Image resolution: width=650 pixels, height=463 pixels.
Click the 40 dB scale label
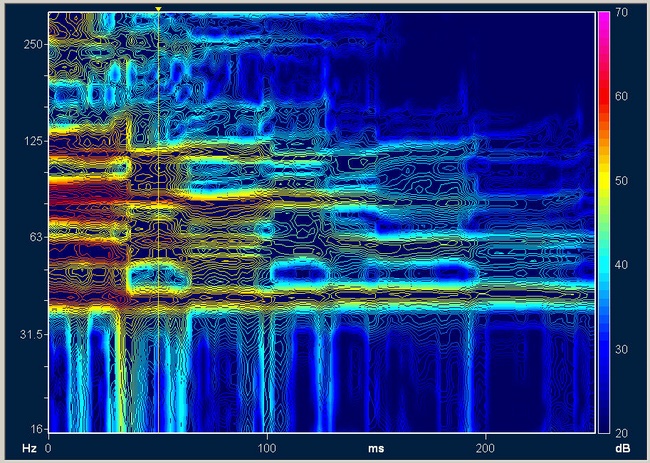point(622,265)
